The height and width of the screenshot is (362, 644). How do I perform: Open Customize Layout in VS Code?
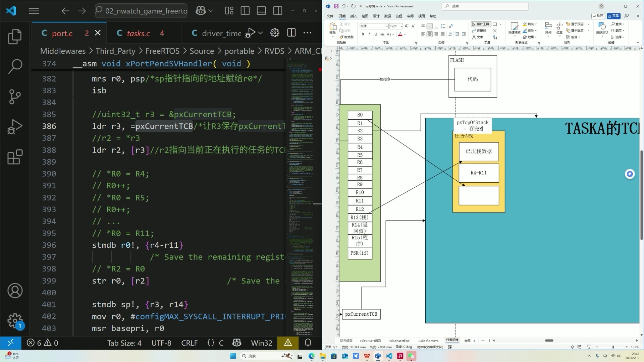pyautogui.click(x=229, y=11)
